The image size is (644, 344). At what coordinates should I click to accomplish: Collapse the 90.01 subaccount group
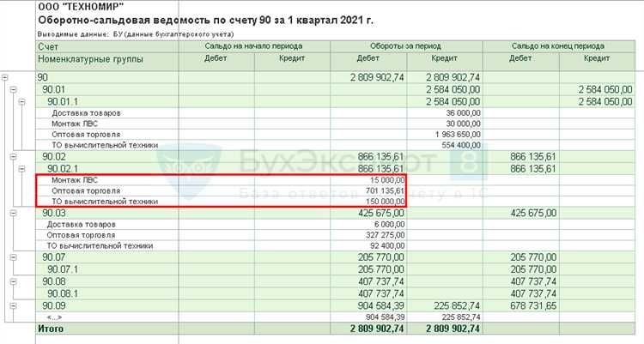13,89
